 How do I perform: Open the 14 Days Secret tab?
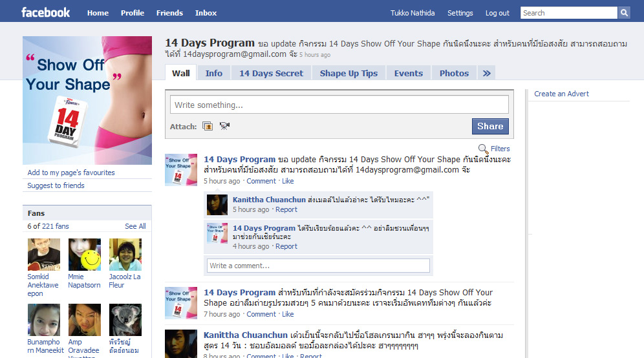pos(272,73)
